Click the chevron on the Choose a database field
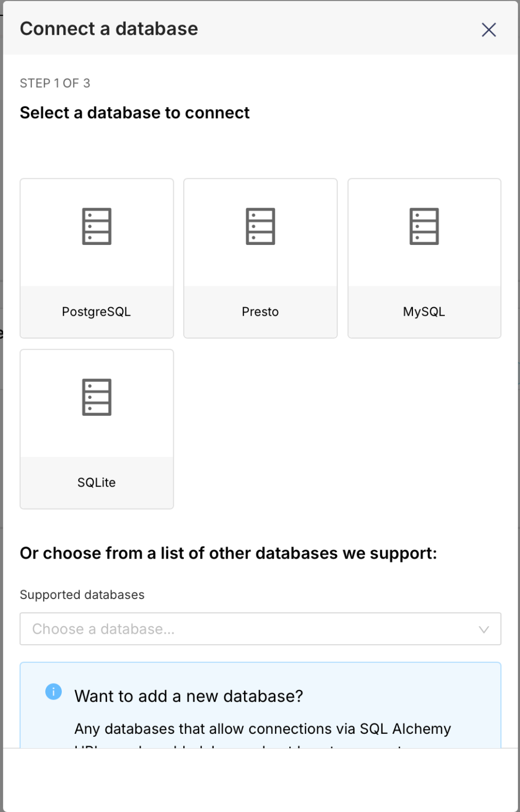Screen dimensions: 520x812 pyautogui.click(x=484, y=629)
